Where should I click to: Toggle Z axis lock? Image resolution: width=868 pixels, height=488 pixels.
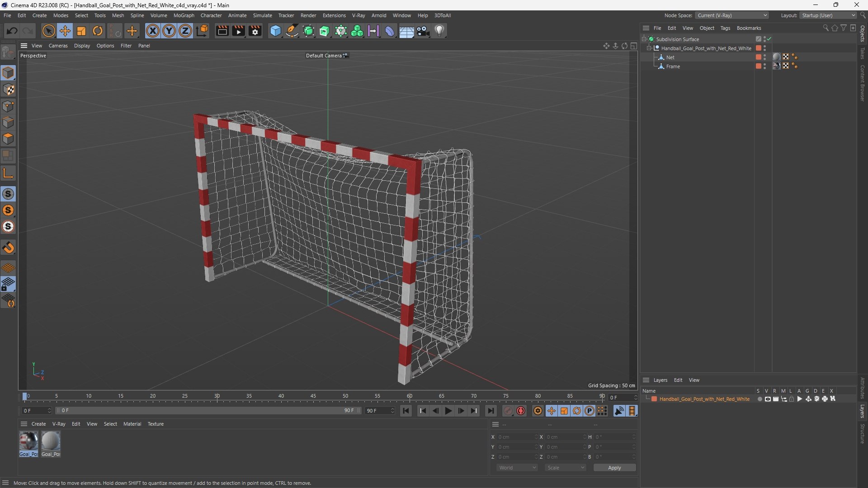tap(185, 31)
